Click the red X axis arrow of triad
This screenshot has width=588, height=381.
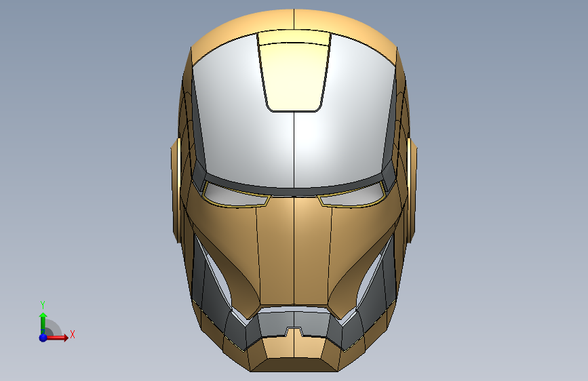click(57, 338)
